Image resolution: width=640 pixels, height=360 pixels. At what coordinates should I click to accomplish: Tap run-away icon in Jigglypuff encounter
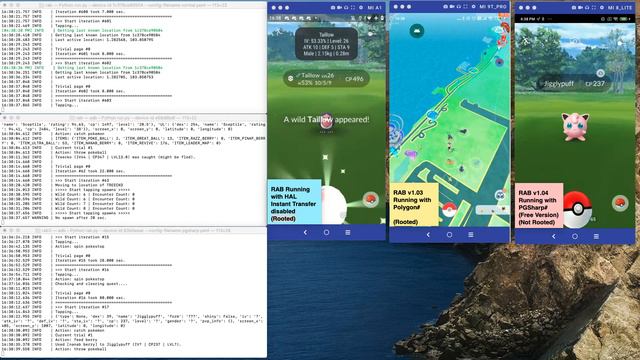click(527, 40)
